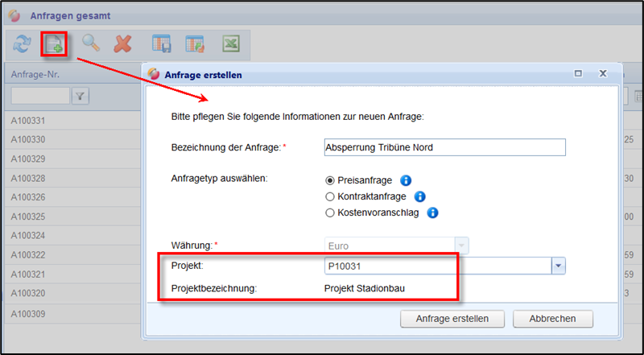Click the Abbrechen button
644x355 pixels.
point(552,318)
